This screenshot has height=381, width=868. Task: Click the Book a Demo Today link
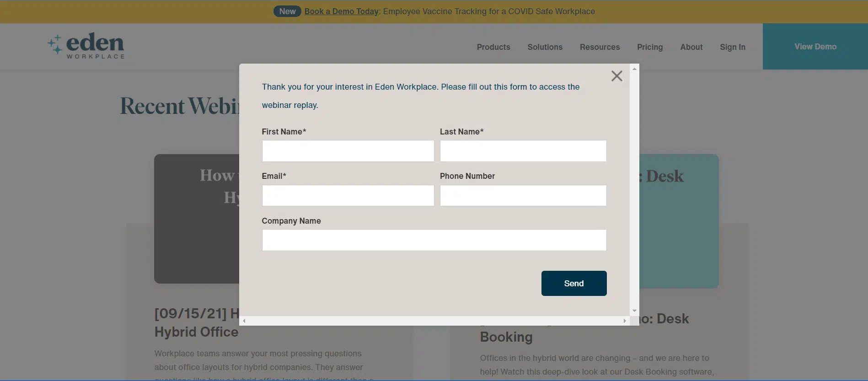(342, 11)
